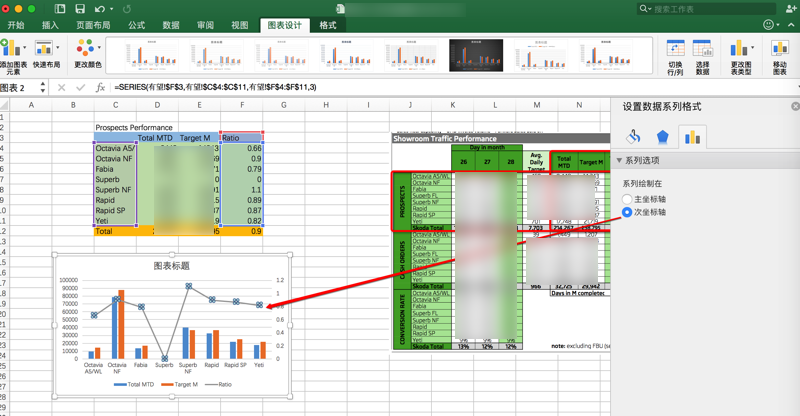The image size is (800, 416).
Task: Click the name box stepper showing 图表 2
Action: 42,87
